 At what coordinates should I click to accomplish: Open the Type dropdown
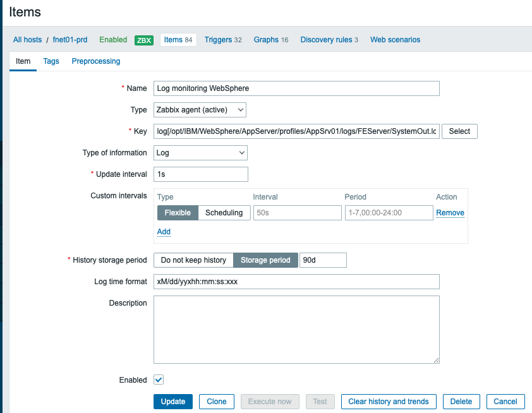tap(200, 110)
